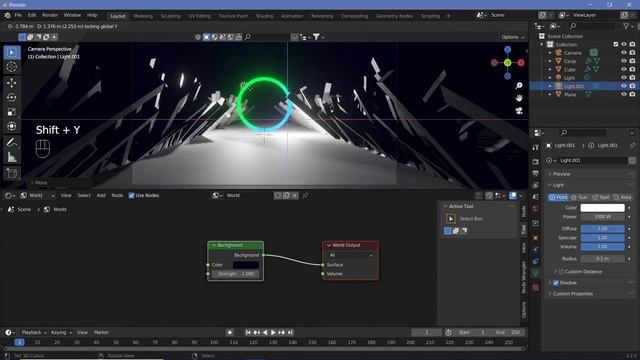Activate the Move tool

coord(12,83)
